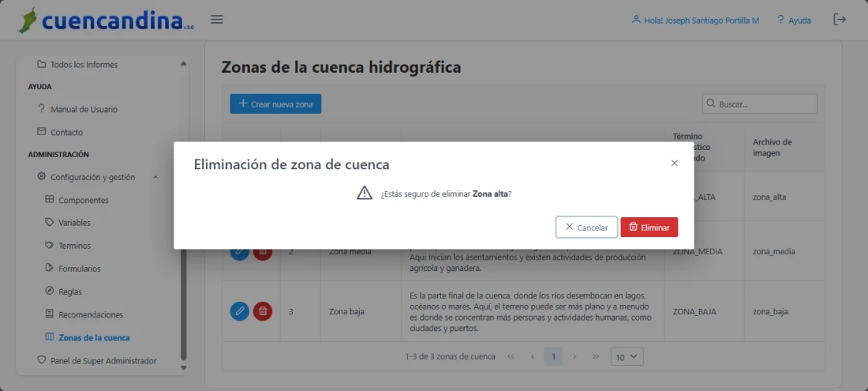Viewport: 868px width, 391px height.
Task: Click the blue edit pencil for Zona baja
Action: (240, 311)
